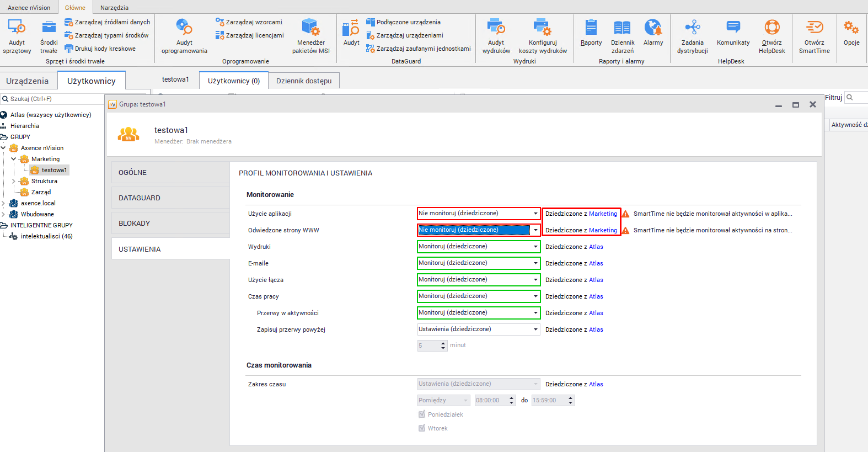Click the Marketing link for Użycie aplikacji
This screenshot has height=452, width=868.
pos(603,214)
